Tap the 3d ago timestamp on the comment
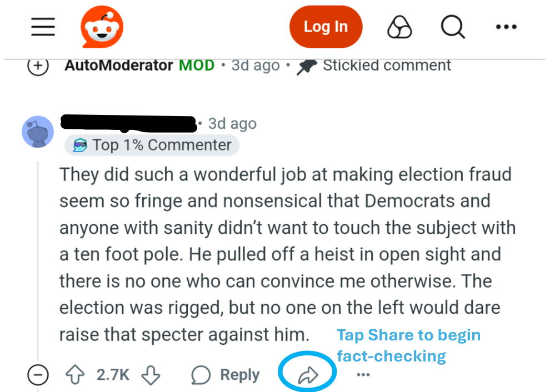 tap(232, 123)
